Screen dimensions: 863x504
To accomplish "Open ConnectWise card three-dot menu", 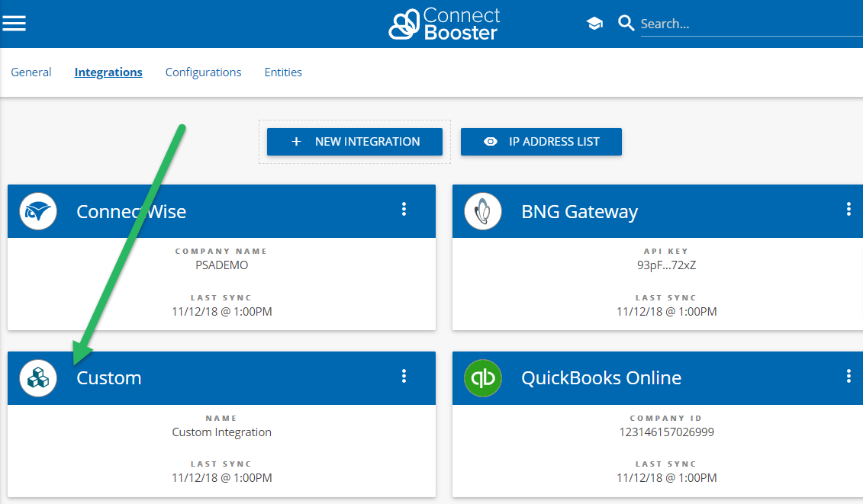I will [404, 209].
